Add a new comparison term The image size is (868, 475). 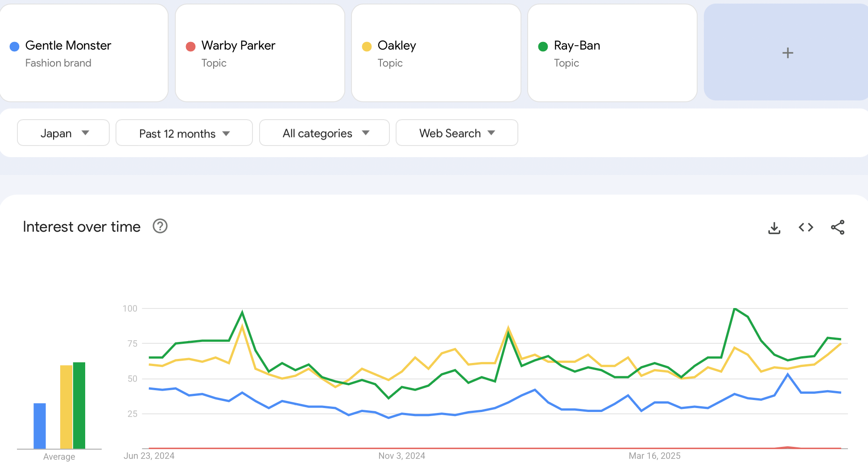click(787, 53)
